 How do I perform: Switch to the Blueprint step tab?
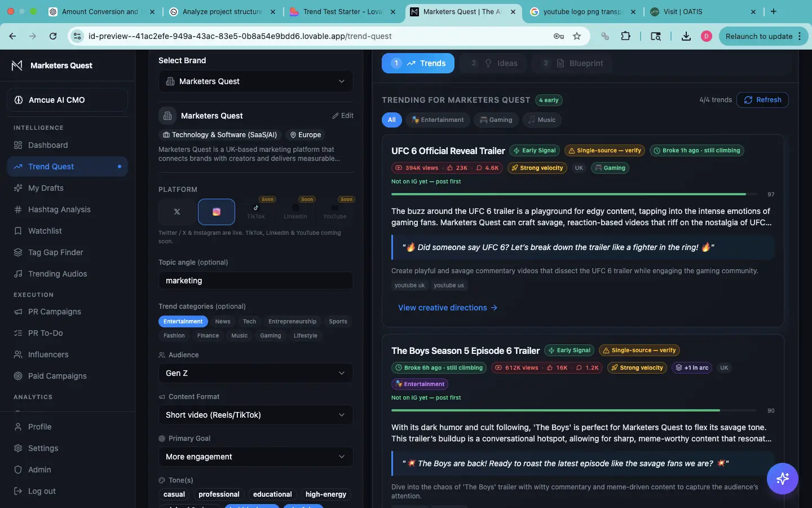click(x=571, y=63)
